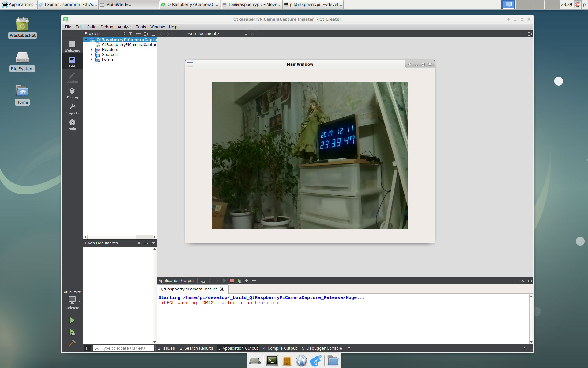Re-run the application in output pane
Image resolution: width=588 pixels, height=368 pixels.
[x=224, y=281]
